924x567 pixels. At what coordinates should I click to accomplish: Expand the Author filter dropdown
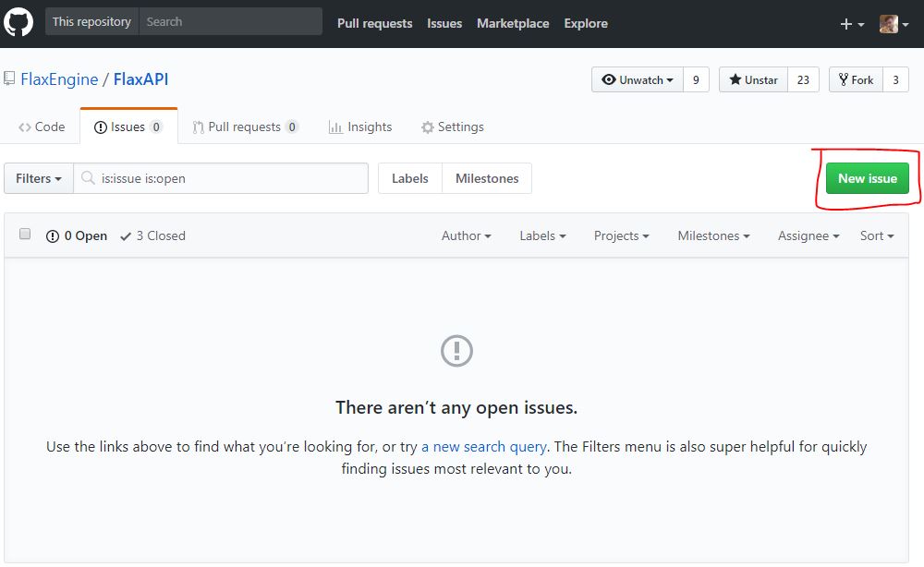466,235
